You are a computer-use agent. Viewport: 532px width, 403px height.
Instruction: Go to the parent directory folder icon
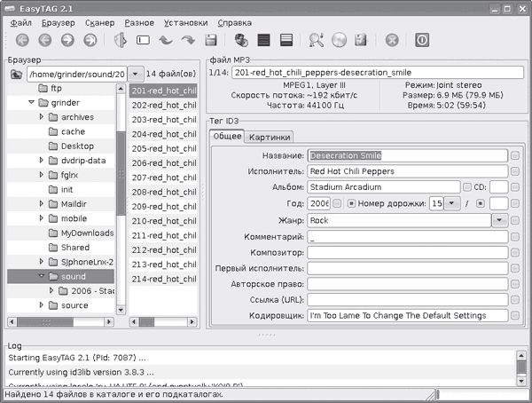15,74
